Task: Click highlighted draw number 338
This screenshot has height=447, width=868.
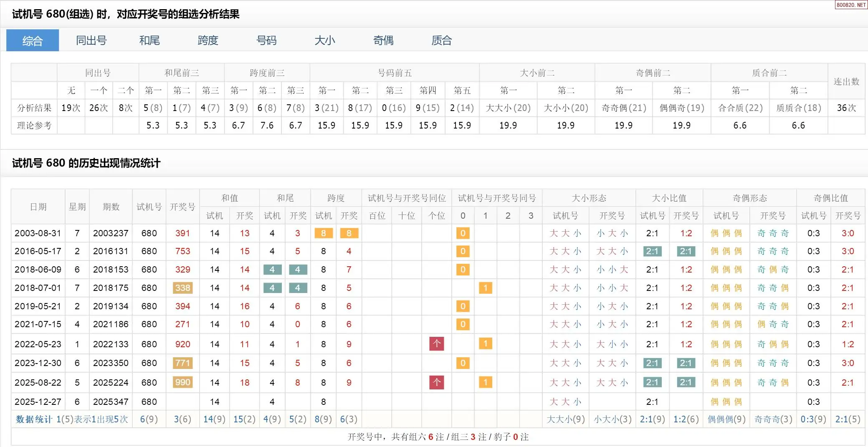Action: [182, 288]
